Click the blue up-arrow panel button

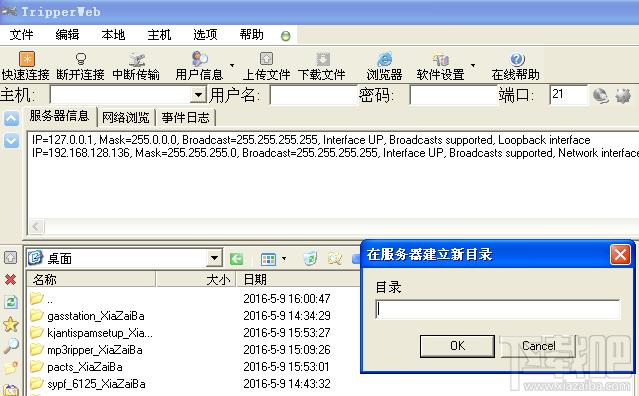pos(11,119)
